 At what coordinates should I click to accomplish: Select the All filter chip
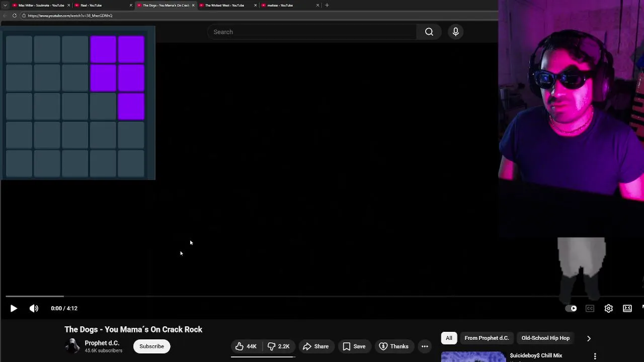(x=449, y=338)
